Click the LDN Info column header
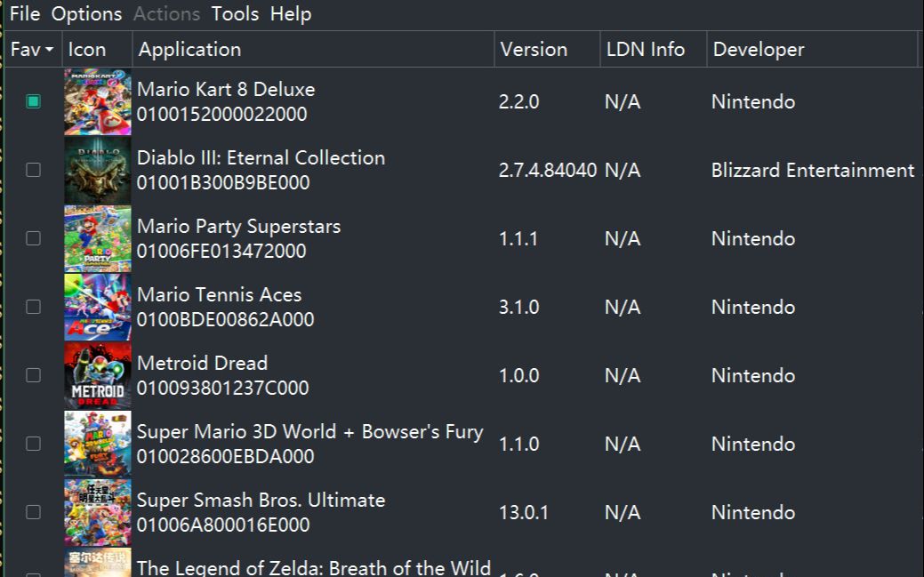The image size is (924, 577). [646, 50]
